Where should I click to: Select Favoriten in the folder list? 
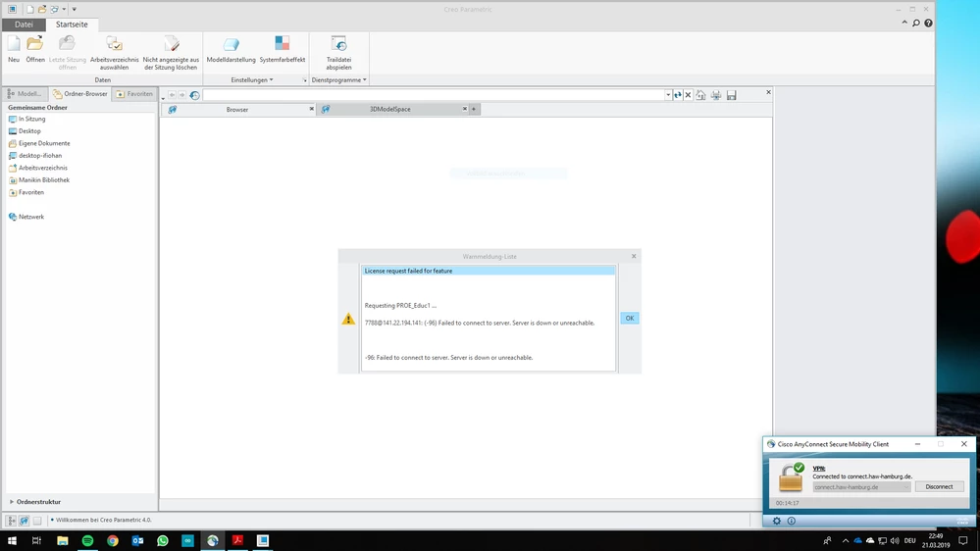[26, 192]
